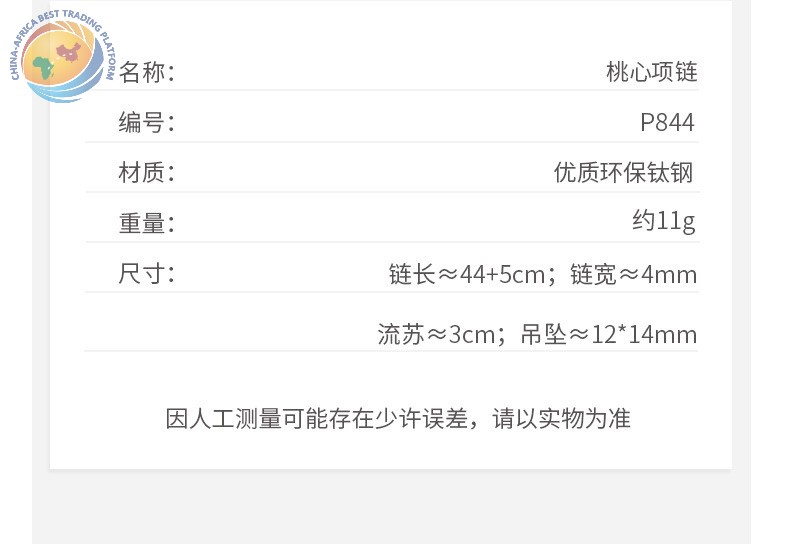Click the 重量 label
The width and height of the screenshot is (790, 544).
(x=146, y=223)
